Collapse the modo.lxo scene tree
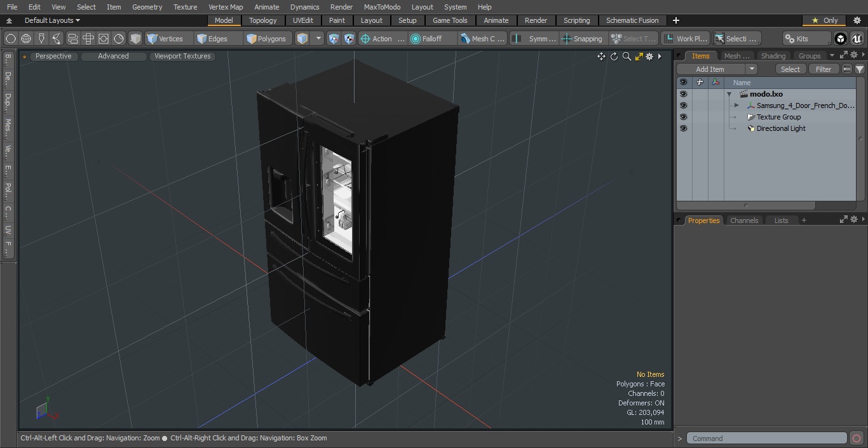Screen dimensions: 868x448 pos(729,94)
